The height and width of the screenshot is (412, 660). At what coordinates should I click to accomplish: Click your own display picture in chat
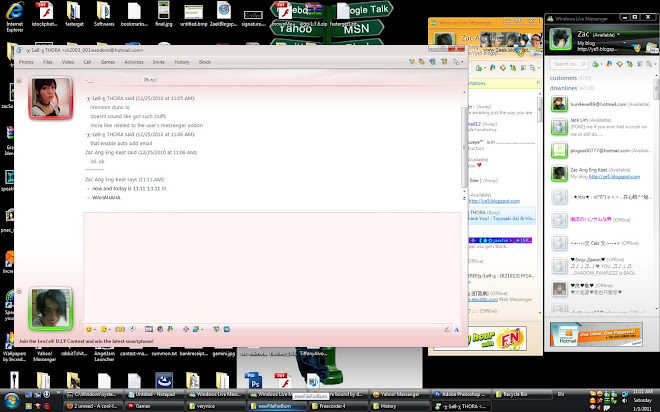click(51, 308)
